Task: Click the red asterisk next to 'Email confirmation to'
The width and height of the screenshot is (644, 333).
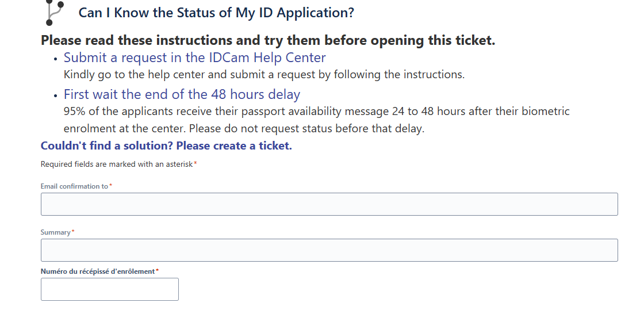Action: click(x=111, y=186)
